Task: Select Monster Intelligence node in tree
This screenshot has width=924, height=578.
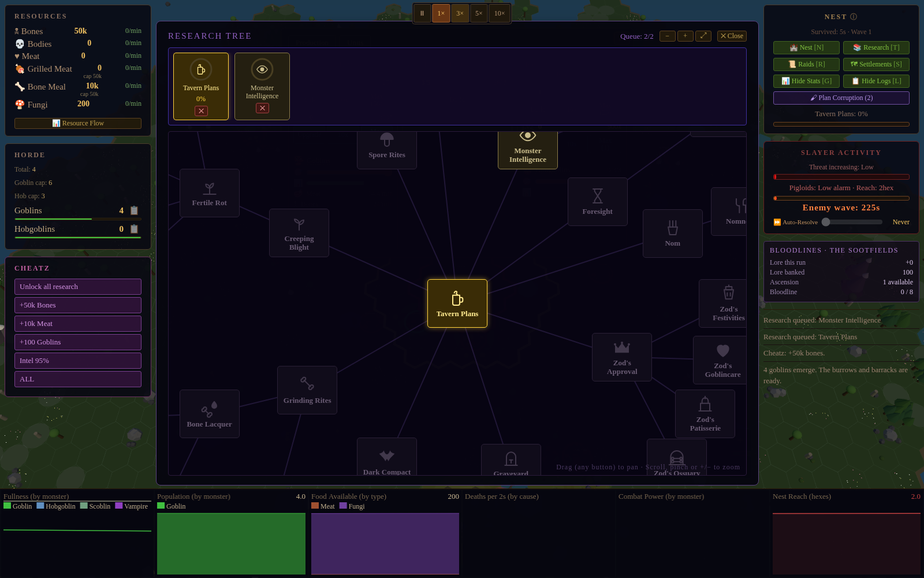Action: pyautogui.click(x=528, y=150)
